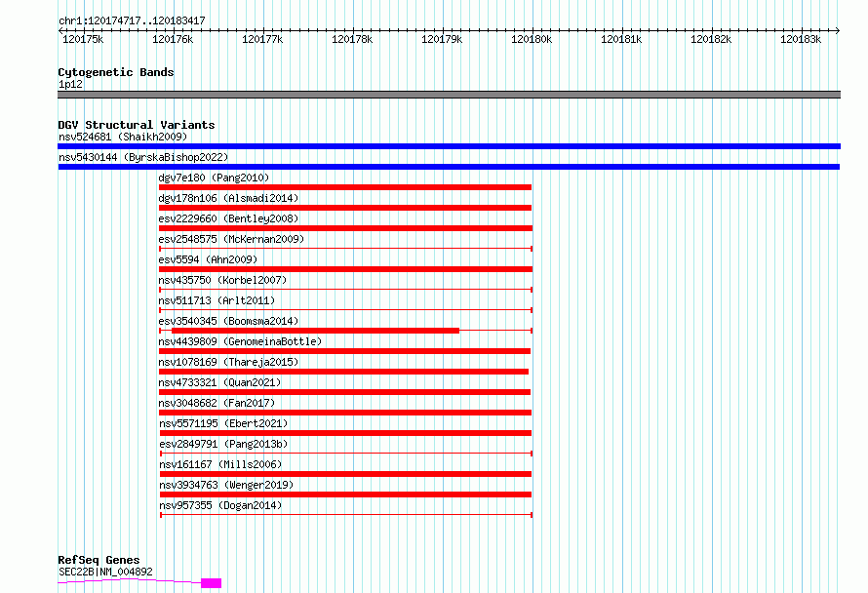Viewport: 868px width, 593px height.
Task: Click the esv2229660 (Bentley2008) label
Action: 228,218
